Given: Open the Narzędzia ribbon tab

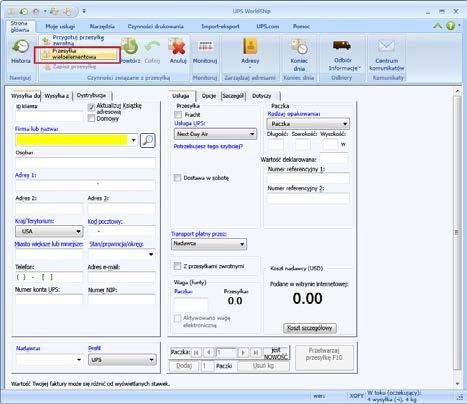Looking at the screenshot, I should tap(102, 26).
